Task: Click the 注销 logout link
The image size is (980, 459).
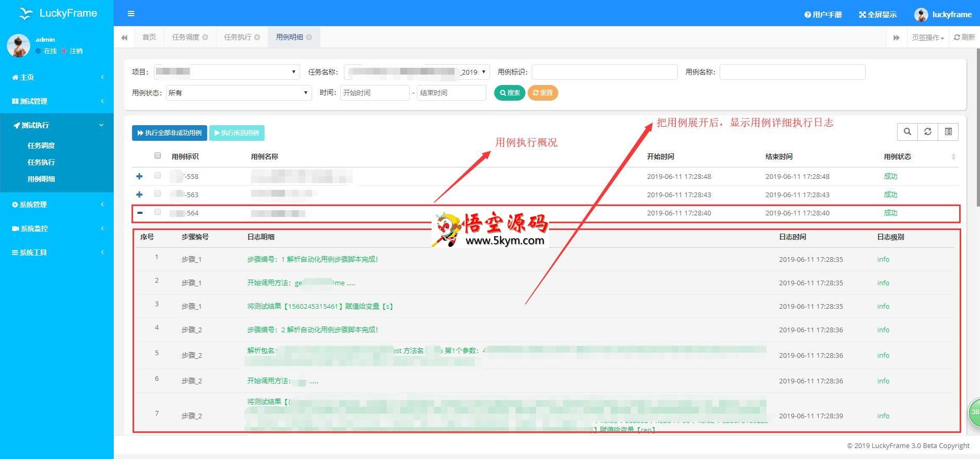Action: (x=72, y=51)
